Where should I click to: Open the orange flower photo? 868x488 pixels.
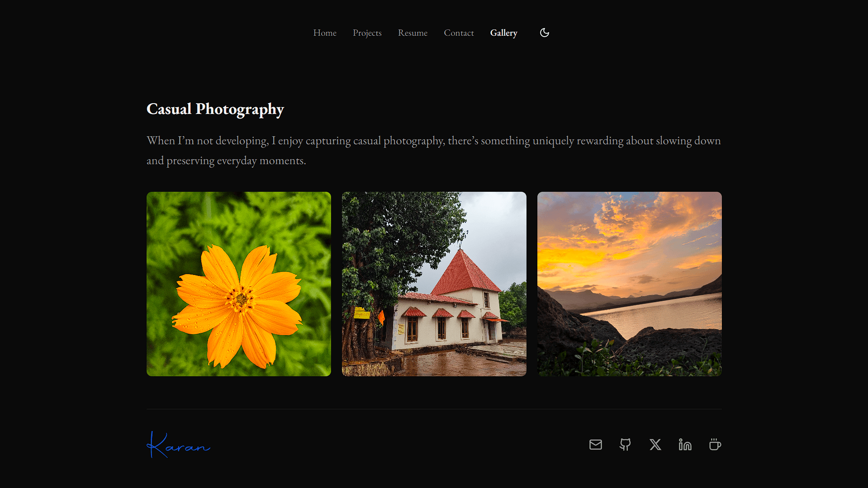238,284
